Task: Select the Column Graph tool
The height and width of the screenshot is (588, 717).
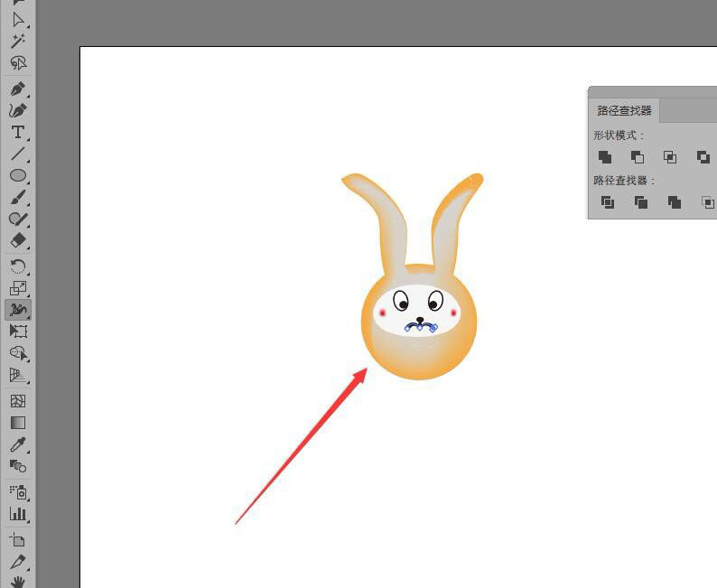Action: pos(18,514)
